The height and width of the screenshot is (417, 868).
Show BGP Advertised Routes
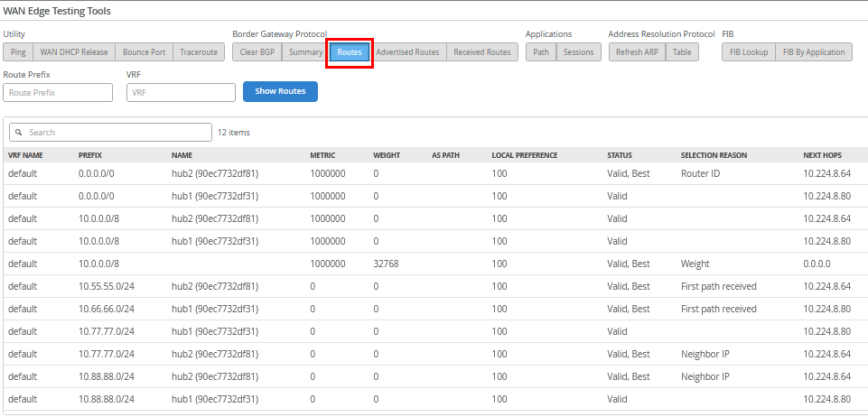click(407, 52)
